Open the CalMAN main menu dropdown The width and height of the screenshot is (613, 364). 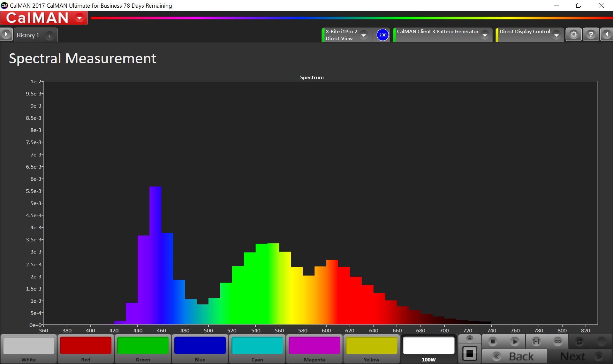pyautogui.click(x=79, y=18)
